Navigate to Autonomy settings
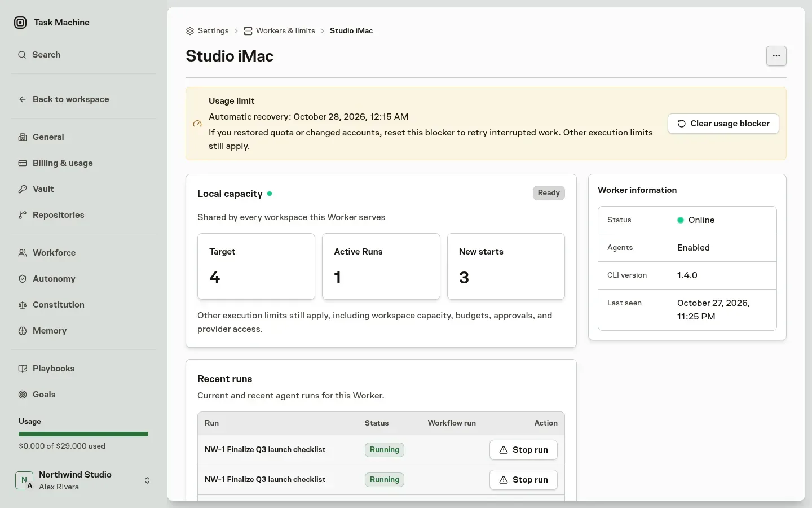The width and height of the screenshot is (812, 508). coord(83,279)
